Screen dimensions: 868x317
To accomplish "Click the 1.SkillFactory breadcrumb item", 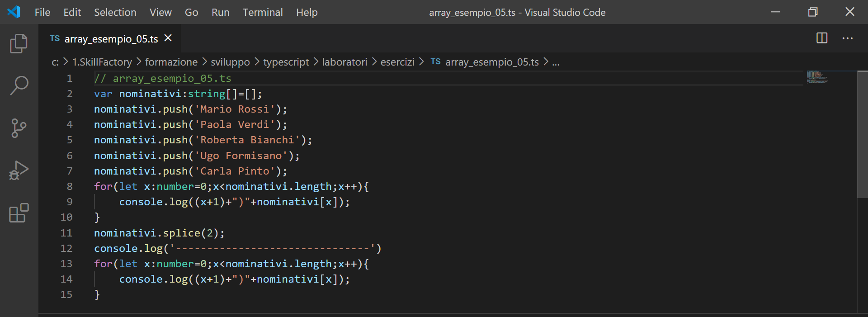I will [x=102, y=62].
